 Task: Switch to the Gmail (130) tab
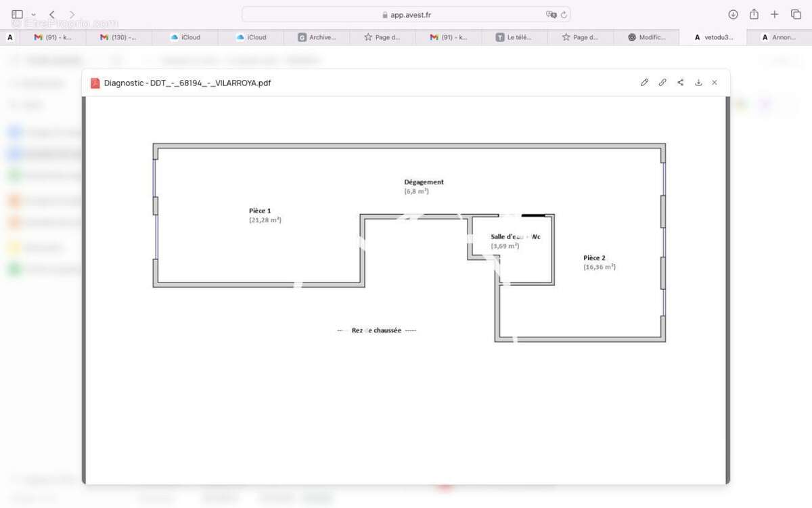click(x=118, y=37)
